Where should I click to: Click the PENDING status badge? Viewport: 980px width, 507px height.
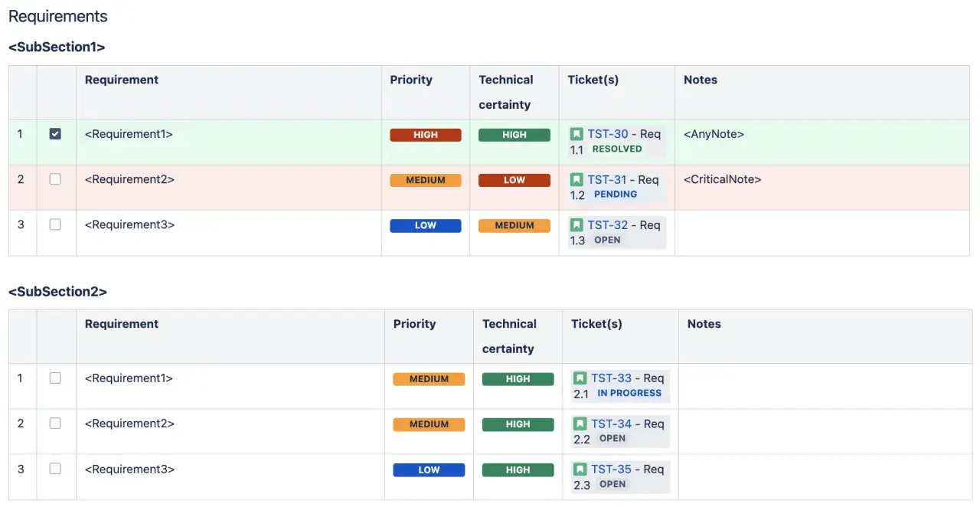pyautogui.click(x=616, y=195)
